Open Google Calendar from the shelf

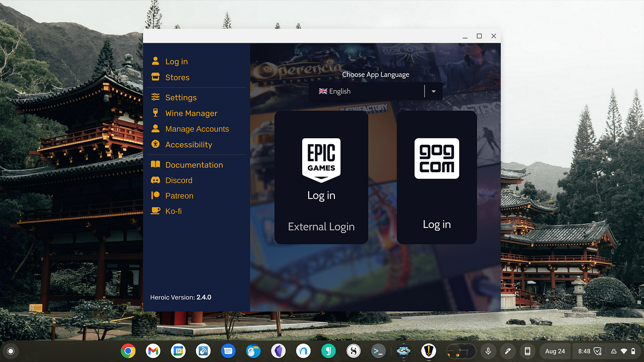coord(178,351)
